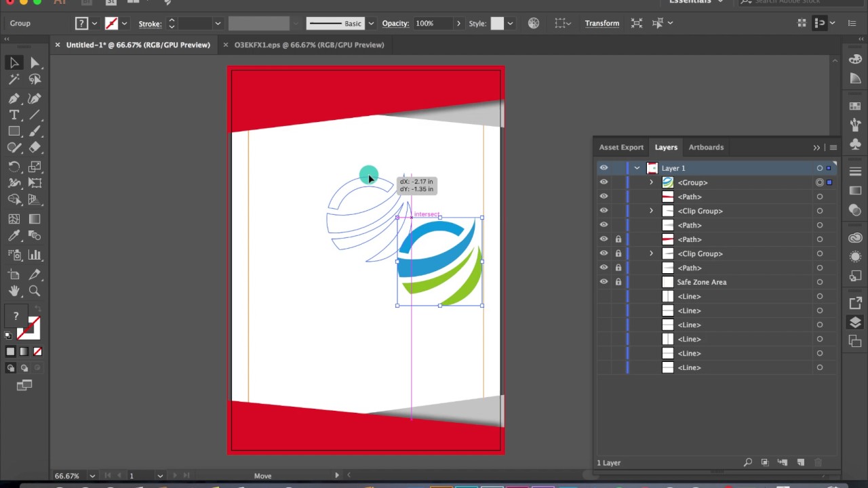This screenshot has width=868, height=488.
Task: Hide Layer 1 using its eye icon
Action: click(x=604, y=168)
